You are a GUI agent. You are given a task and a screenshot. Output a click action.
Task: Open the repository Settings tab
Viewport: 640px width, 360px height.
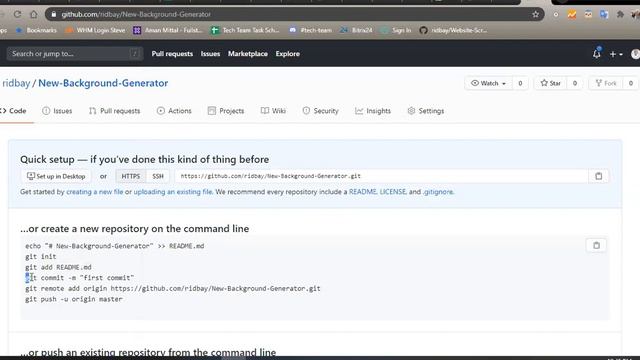tap(426, 111)
